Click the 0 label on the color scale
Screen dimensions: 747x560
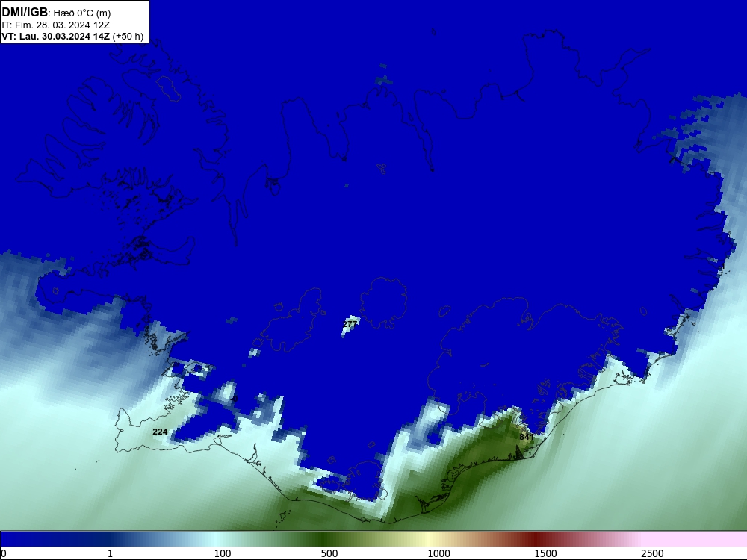pyautogui.click(x=4, y=553)
